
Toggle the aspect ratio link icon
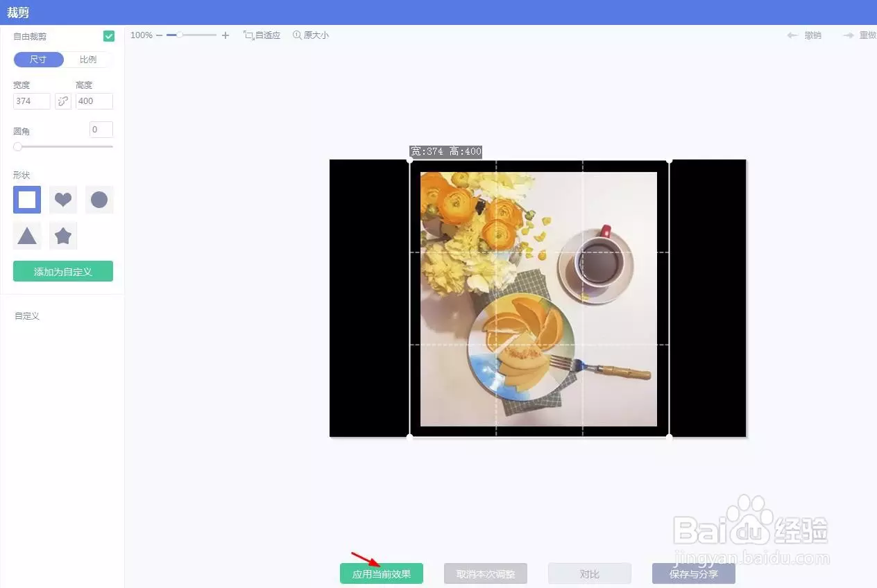coord(63,101)
